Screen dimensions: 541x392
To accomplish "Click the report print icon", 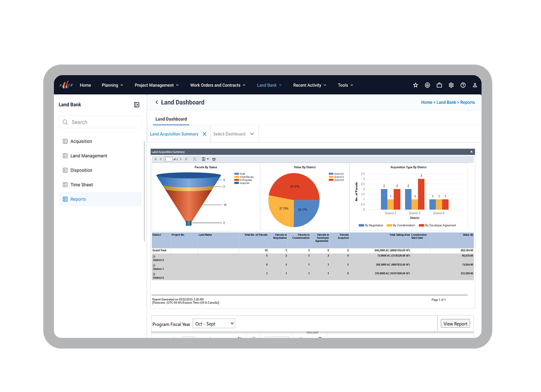I will coord(214,159).
